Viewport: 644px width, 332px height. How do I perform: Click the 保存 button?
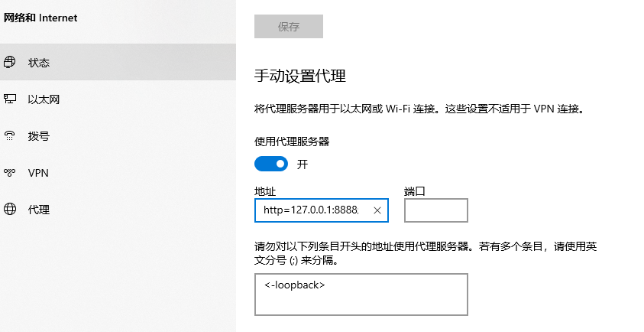coord(289,26)
